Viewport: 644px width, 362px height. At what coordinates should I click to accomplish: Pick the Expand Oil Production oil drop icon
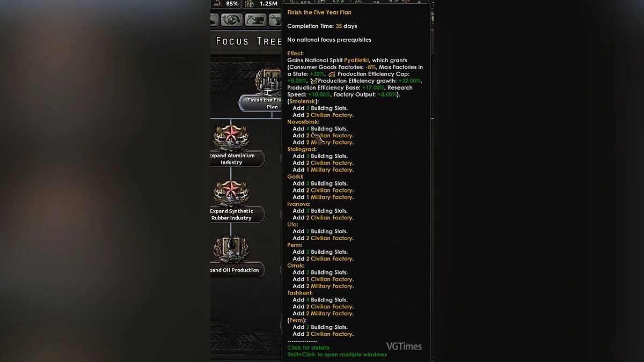point(231,248)
